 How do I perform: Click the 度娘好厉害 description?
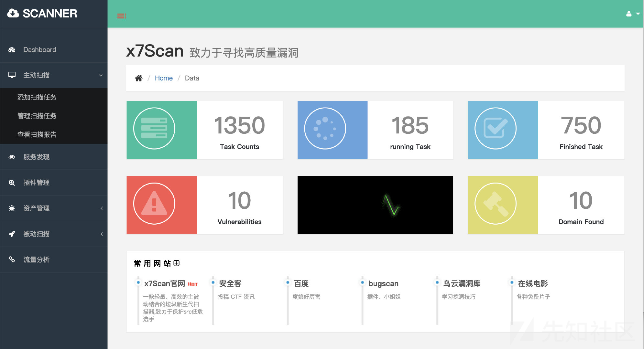pos(306,297)
